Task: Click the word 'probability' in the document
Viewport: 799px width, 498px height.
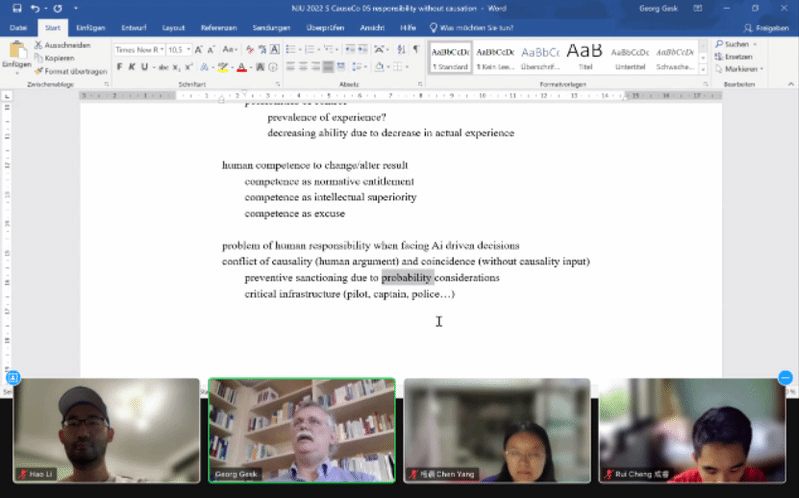Action: pos(407,278)
